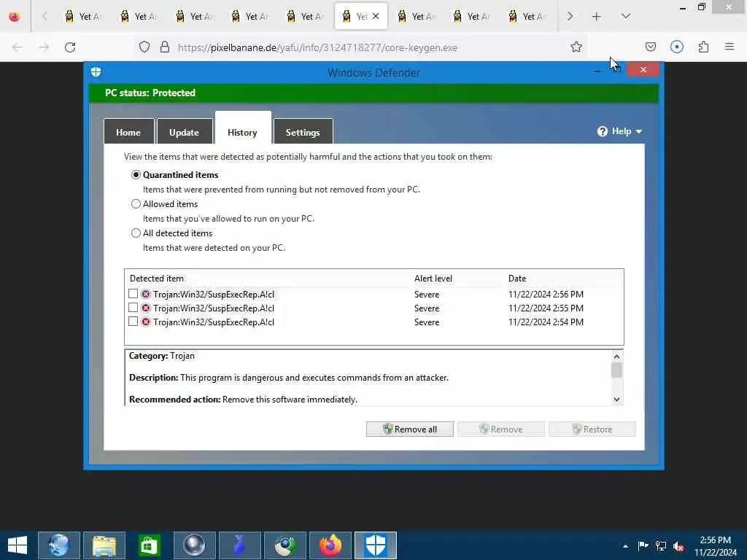747x560 pixels.
Task: Go back to the previous page
Action: pyautogui.click(x=18, y=47)
